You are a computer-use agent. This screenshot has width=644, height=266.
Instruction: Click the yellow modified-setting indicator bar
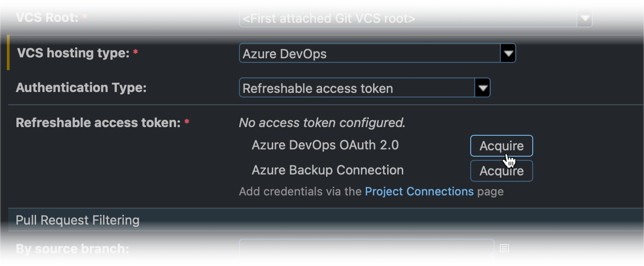click(8, 52)
